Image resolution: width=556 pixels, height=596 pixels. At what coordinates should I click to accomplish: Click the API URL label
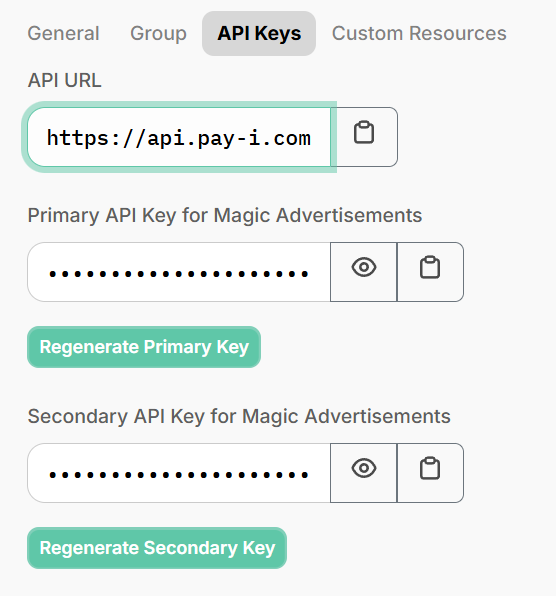[65, 80]
